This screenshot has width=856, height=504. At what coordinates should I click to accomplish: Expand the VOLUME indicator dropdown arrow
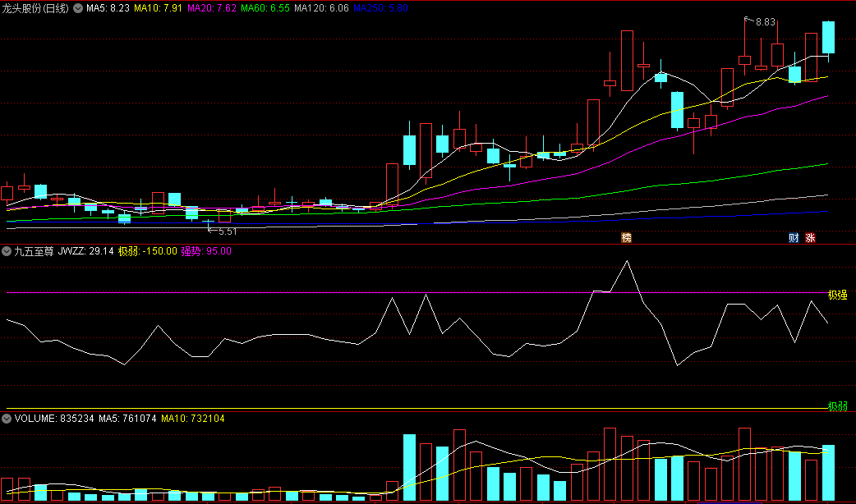(x=7, y=419)
